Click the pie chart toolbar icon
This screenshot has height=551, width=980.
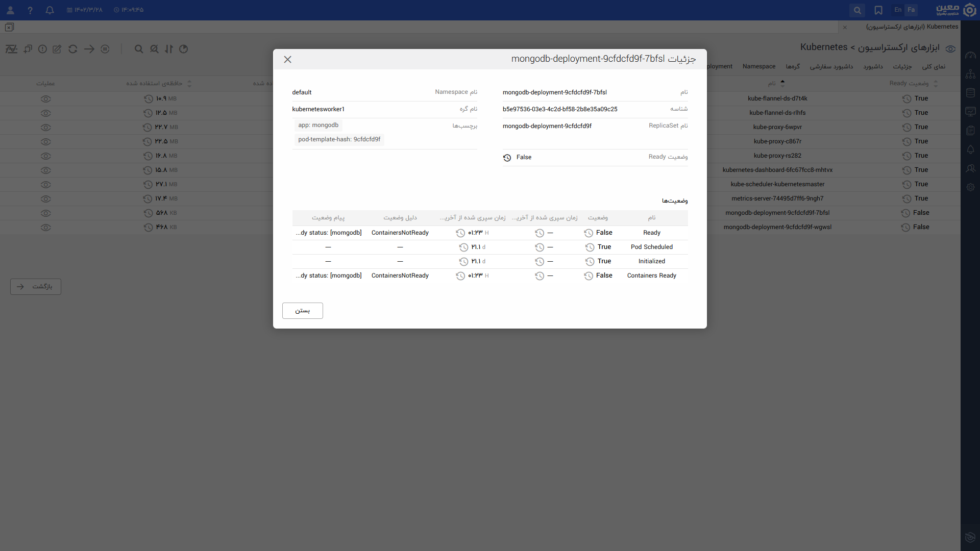click(x=184, y=49)
